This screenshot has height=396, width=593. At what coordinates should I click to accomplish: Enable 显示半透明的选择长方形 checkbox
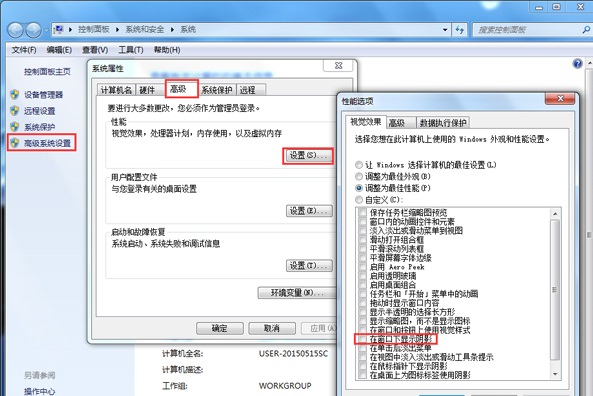(x=362, y=312)
